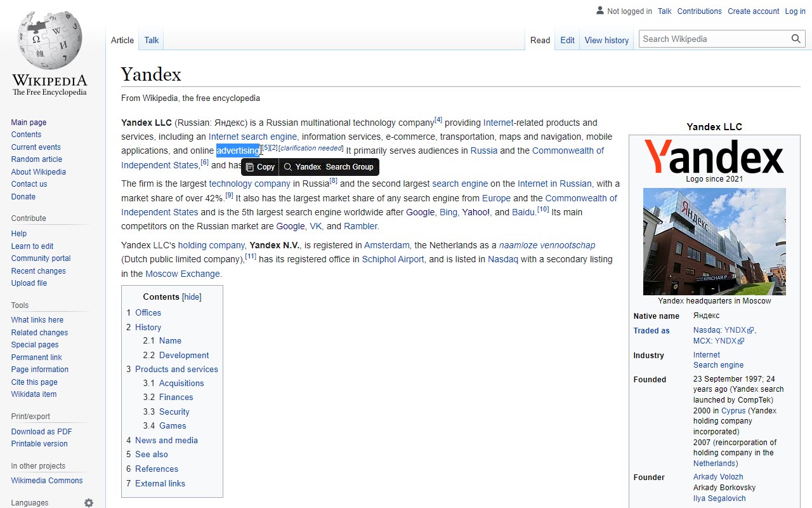Open Recent changes in sidebar
This screenshot has width=812, height=508.
[38, 271]
